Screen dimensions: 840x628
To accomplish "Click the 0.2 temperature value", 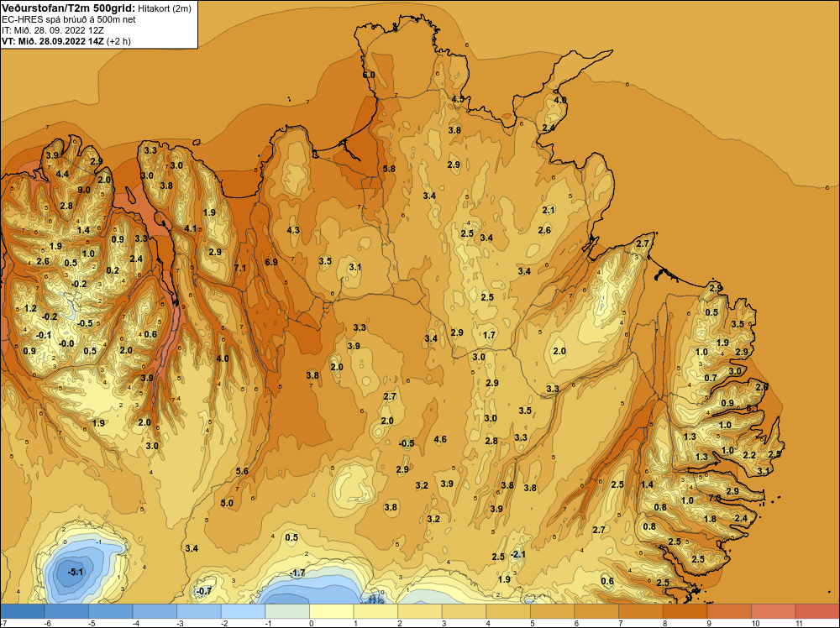I will [113, 270].
